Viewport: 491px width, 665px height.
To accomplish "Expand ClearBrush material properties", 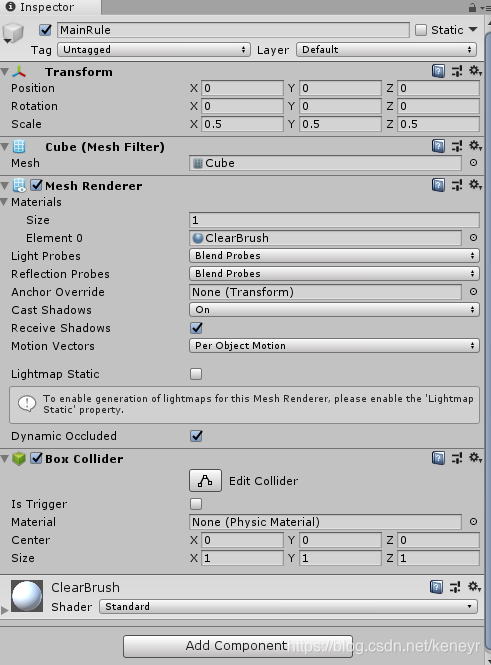I will click(5, 610).
